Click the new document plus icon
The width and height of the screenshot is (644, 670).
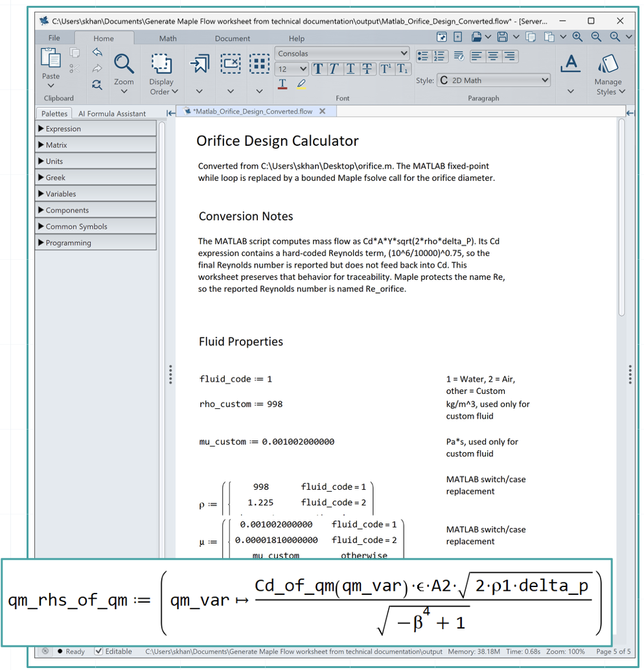[x=457, y=37]
